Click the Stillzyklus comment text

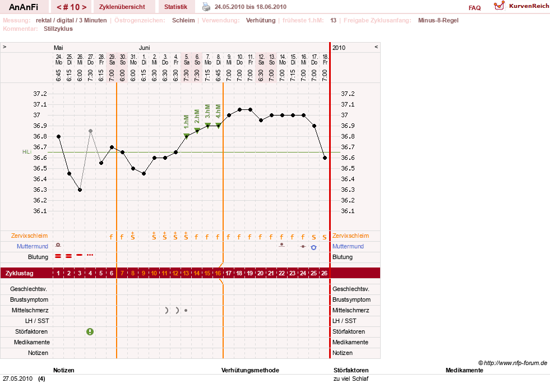pos(58,29)
